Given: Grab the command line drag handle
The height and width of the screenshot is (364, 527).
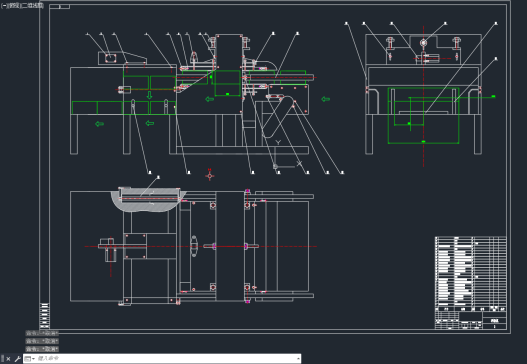Looking at the screenshot, I should coord(2,359).
